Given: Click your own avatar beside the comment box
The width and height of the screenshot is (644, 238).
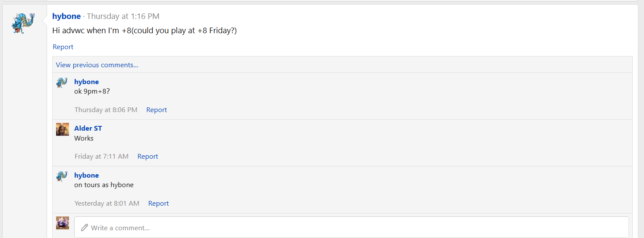Looking at the screenshot, I should coord(63,223).
